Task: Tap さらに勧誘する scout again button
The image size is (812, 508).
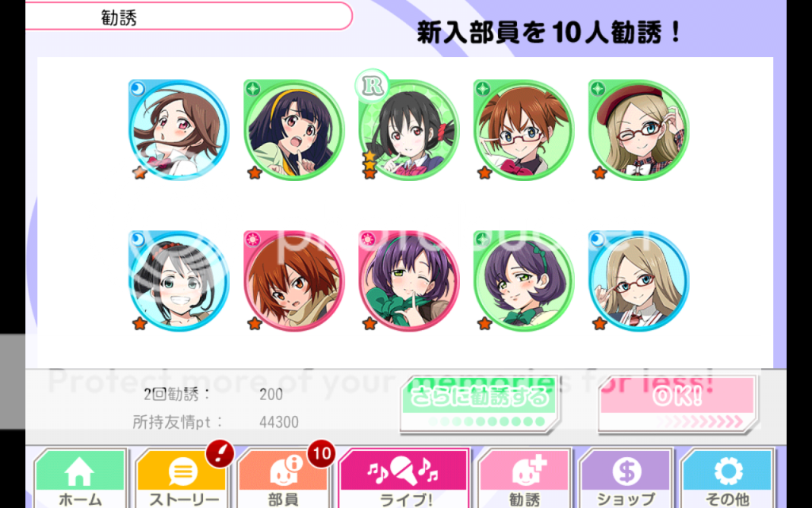Action: (479, 404)
